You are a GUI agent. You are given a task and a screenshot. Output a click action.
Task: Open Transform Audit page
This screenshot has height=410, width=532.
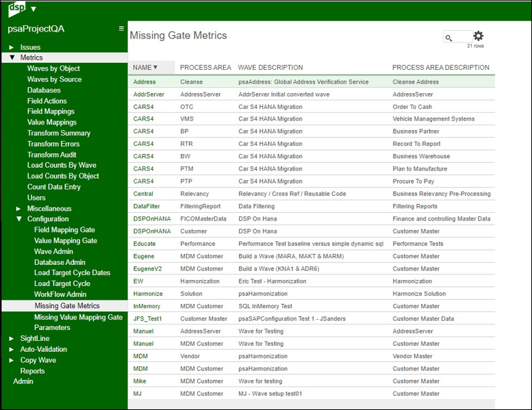pyautogui.click(x=51, y=155)
